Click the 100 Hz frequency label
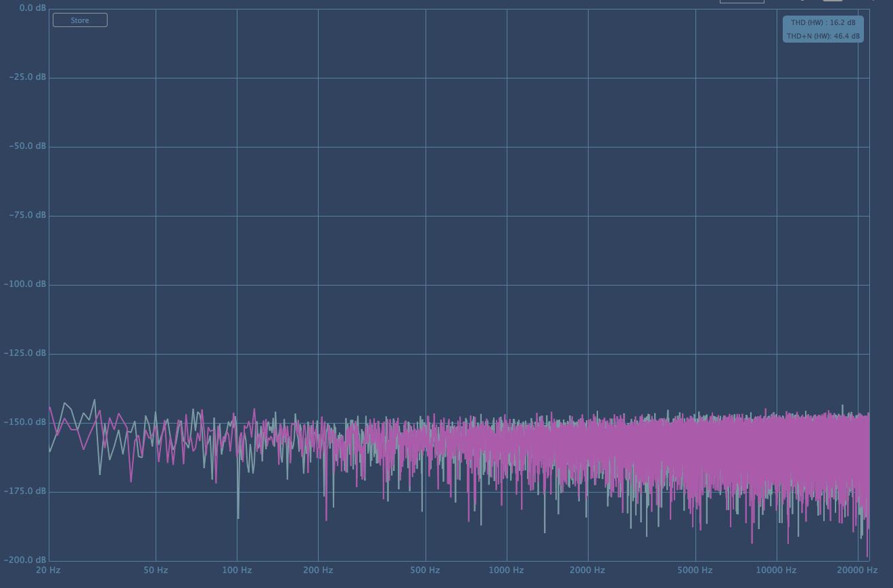This screenshot has width=893, height=588. 237,570
